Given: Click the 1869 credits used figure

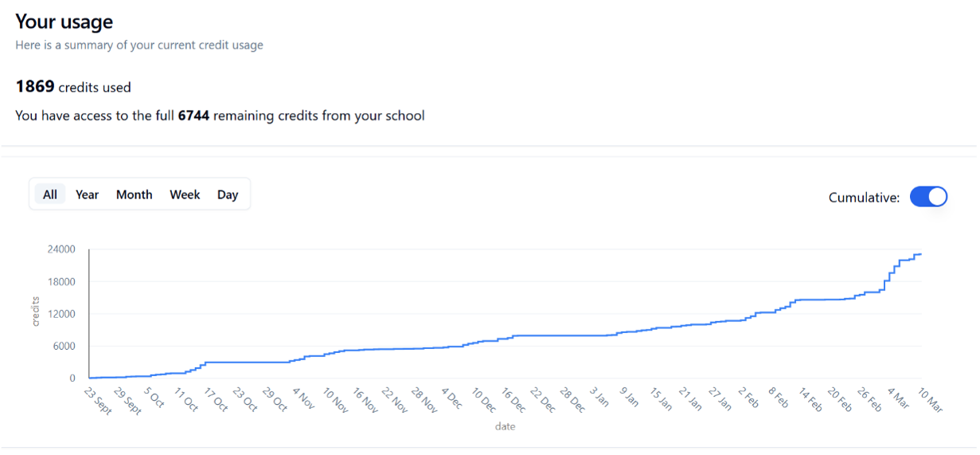Looking at the screenshot, I should click(35, 87).
